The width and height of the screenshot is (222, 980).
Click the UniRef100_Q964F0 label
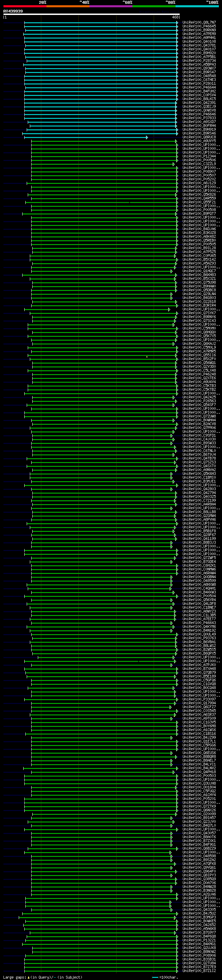199,872
